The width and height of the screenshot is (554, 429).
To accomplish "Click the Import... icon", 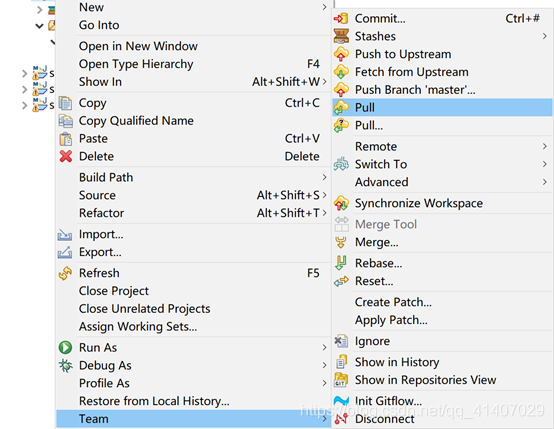I will [x=65, y=234].
